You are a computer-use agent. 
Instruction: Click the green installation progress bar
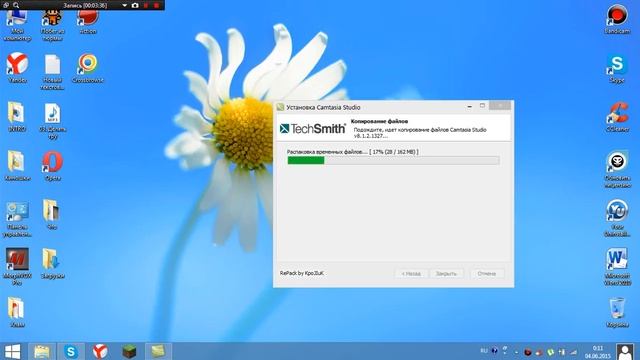point(393,160)
